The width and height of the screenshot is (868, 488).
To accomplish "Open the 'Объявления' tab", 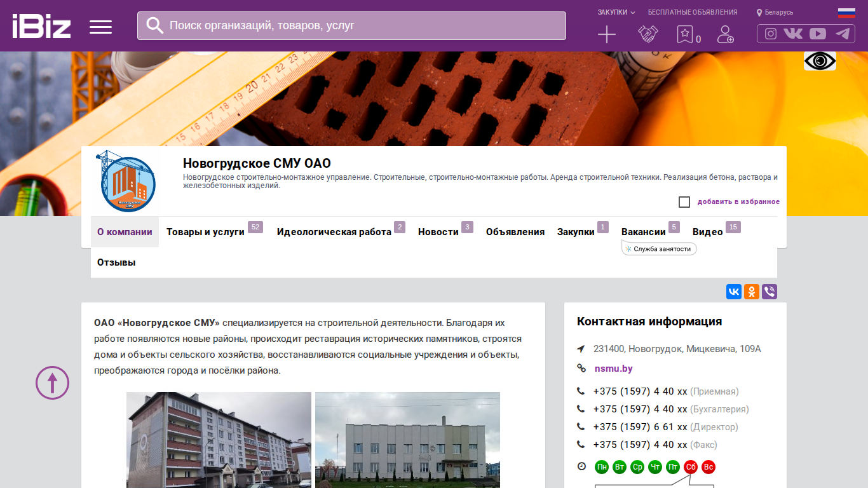I will (x=515, y=232).
